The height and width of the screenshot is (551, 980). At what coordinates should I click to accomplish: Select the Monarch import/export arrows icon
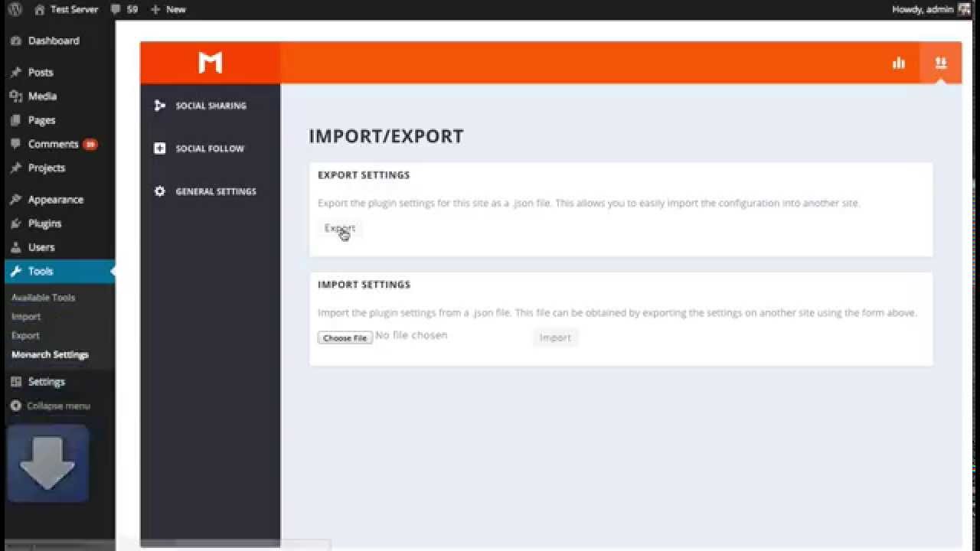click(x=941, y=63)
